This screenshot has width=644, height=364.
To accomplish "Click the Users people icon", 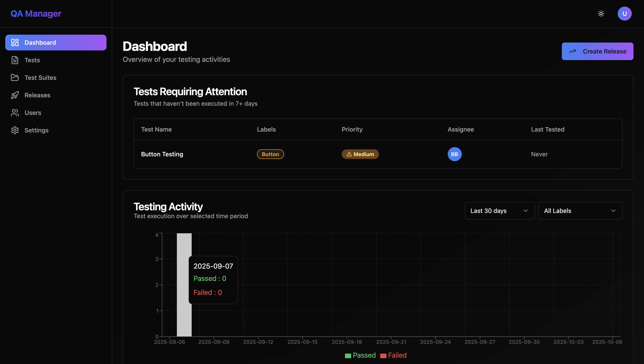I will point(15,113).
